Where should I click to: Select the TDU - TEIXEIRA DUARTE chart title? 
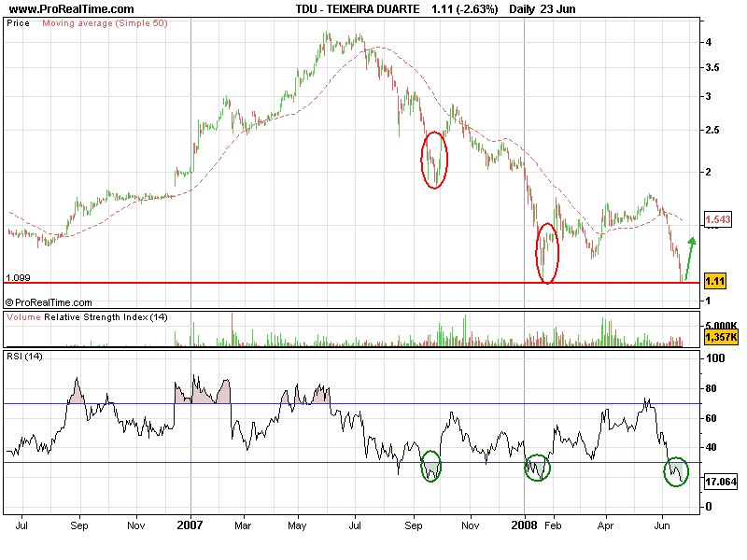coord(358,9)
